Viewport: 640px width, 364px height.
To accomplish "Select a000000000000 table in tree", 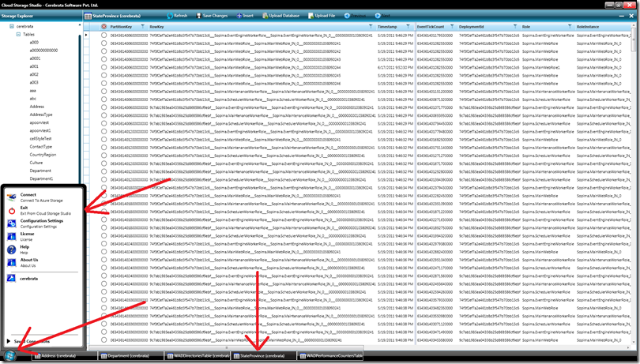I will click(43, 51).
